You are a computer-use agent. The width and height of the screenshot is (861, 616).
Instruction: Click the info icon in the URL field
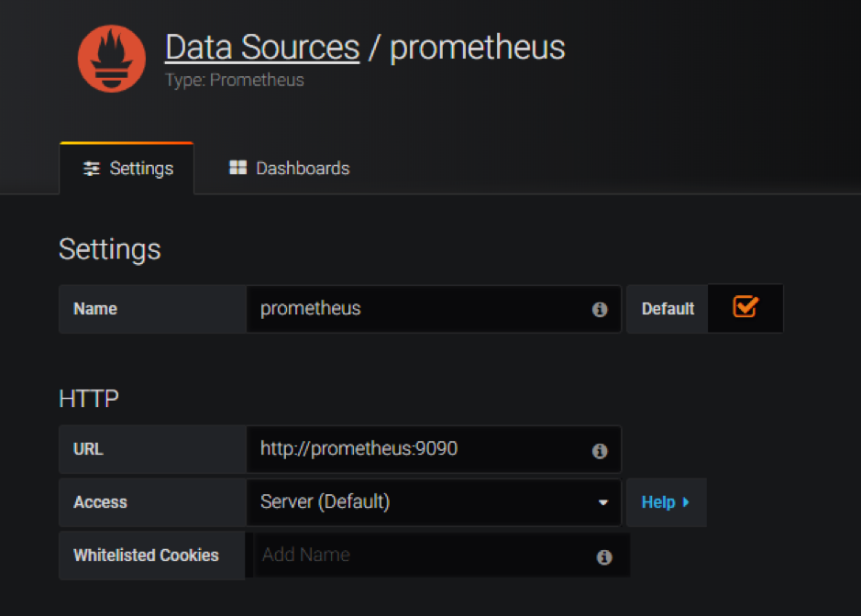[600, 451]
